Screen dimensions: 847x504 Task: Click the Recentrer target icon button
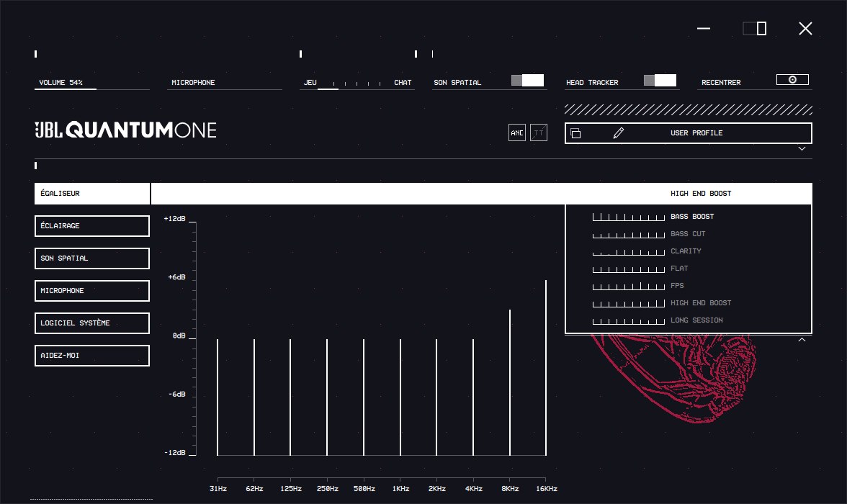792,80
